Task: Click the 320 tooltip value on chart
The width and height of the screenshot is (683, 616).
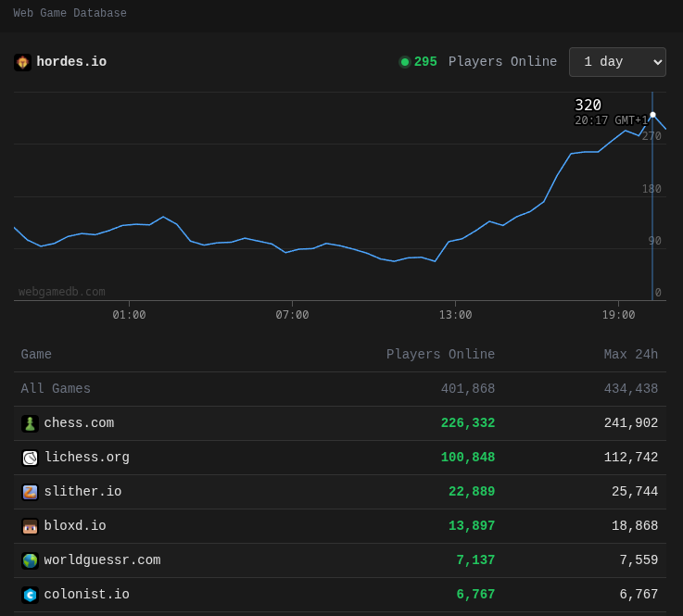Action: tap(588, 106)
